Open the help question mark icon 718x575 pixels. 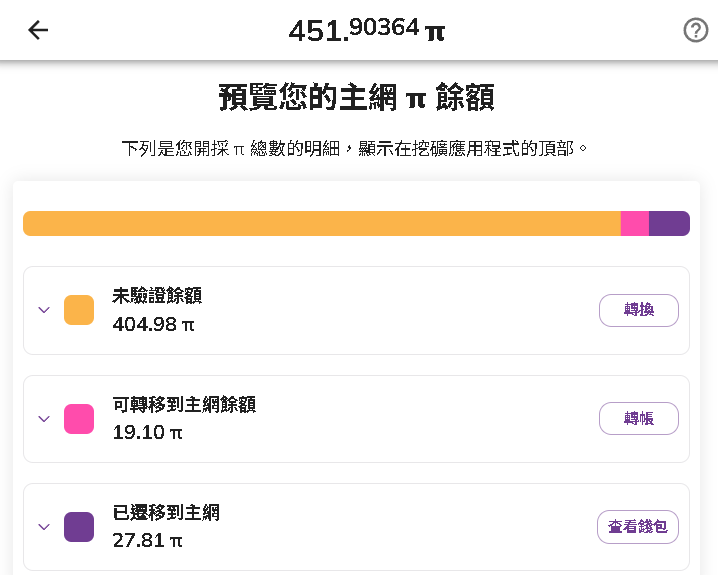pos(696,30)
